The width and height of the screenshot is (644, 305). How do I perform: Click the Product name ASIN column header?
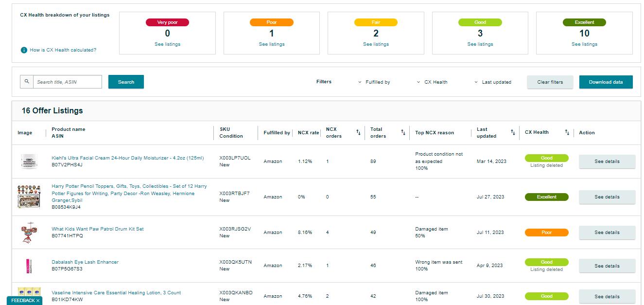69,133
